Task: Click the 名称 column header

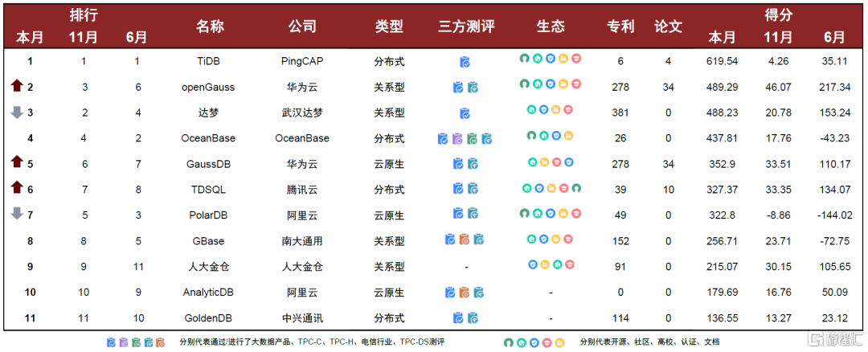Action: [210, 26]
